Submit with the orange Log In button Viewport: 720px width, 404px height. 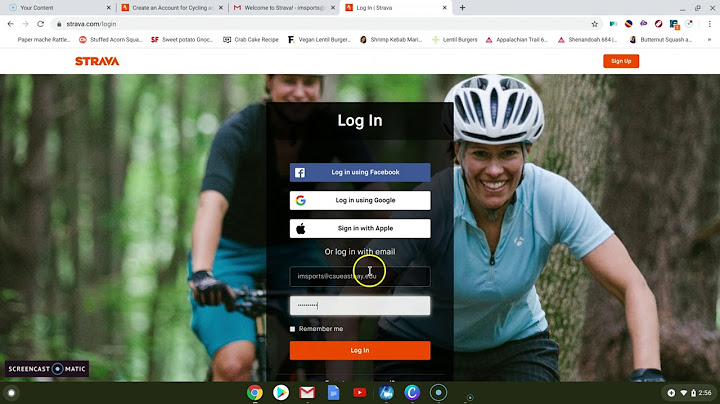pos(360,350)
